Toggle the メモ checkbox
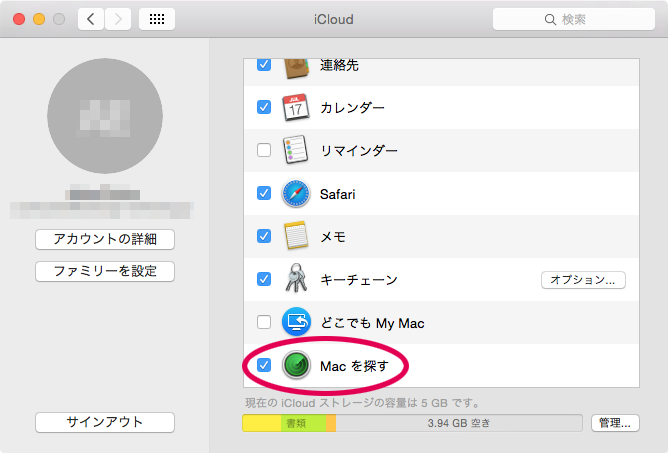 click(x=264, y=236)
